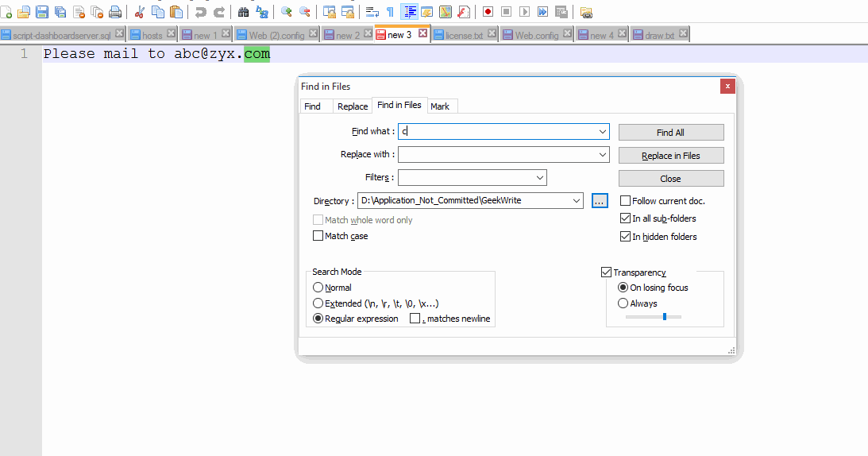Click the Replace in Files button

coord(671,156)
